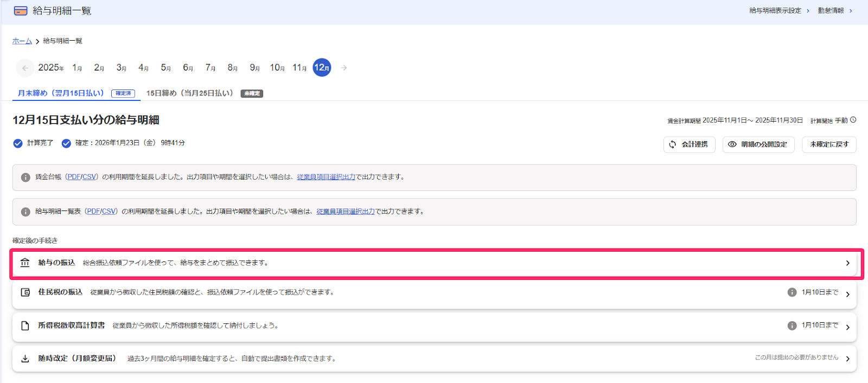Click the 確定済 status badge

pos(123,93)
